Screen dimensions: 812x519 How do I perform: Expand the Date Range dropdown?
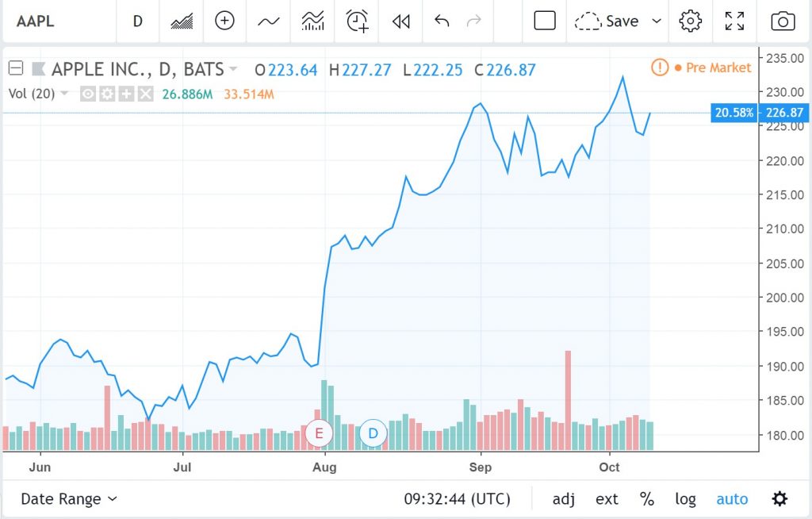point(69,499)
